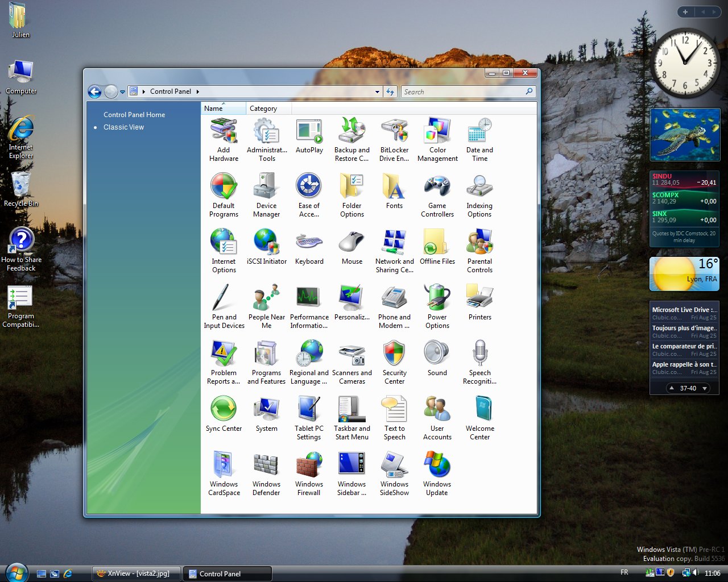The width and height of the screenshot is (728, 582).
Task: Open Windows CardSpace
Action: point(224,474)
